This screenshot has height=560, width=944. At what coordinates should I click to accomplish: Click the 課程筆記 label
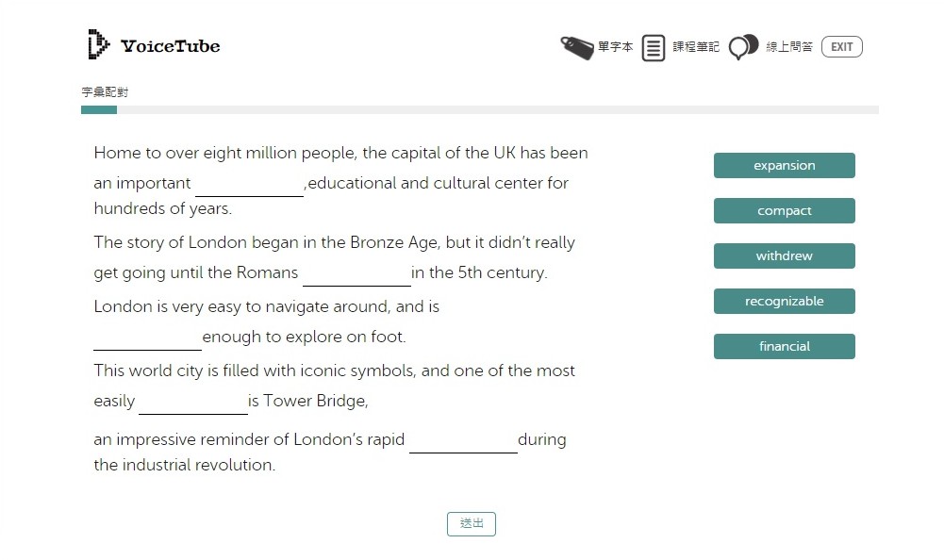(695, 47)
